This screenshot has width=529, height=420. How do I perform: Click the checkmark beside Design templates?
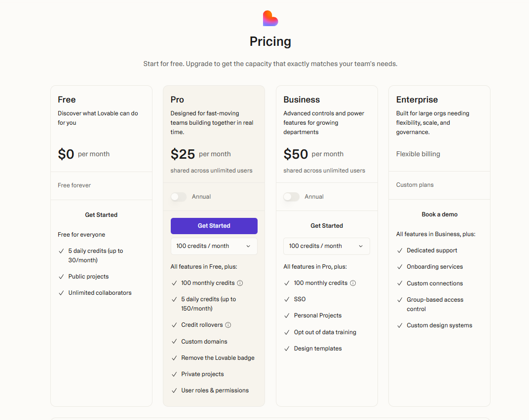pos(287,348)
